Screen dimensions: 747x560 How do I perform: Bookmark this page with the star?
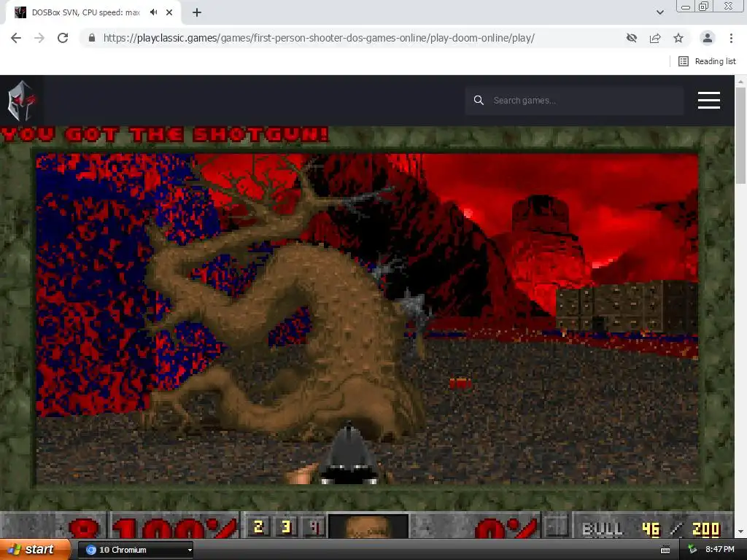click(678, 38)
